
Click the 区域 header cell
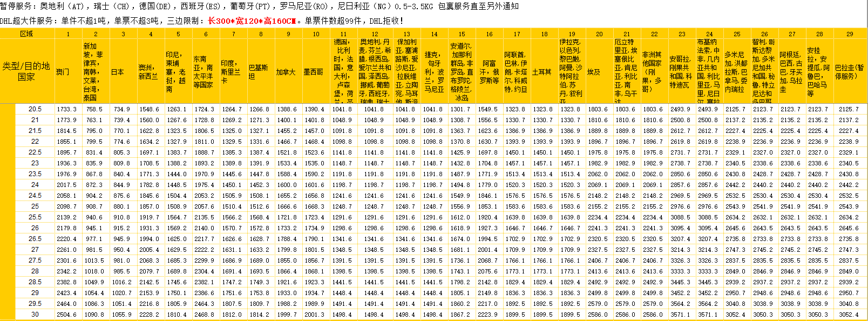26,34
